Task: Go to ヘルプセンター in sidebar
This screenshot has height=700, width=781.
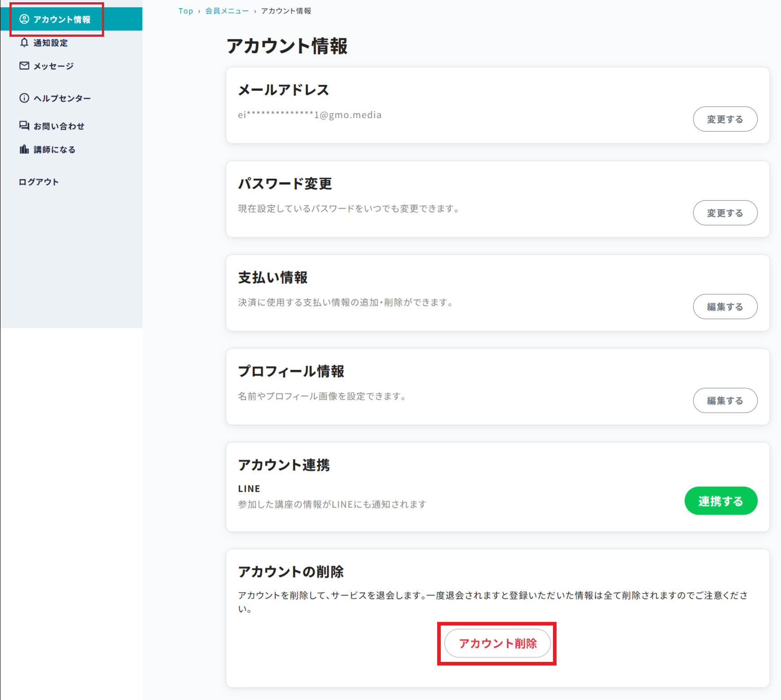Action: point(62,99)
